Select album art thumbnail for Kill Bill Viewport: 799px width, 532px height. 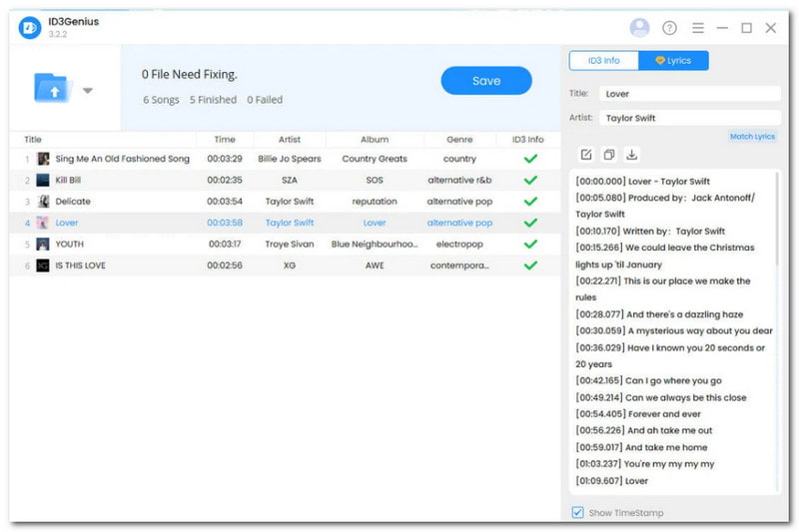tap(43, 180)
